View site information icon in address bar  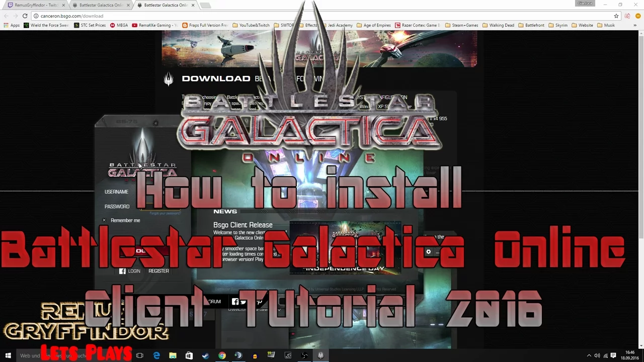tap(36, 16)
